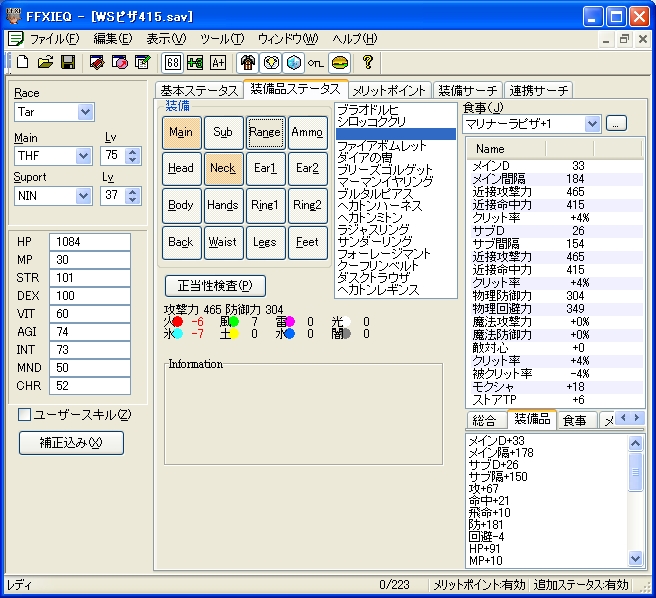Click the 正当性検査(P) button

click(x=215, y=286)
